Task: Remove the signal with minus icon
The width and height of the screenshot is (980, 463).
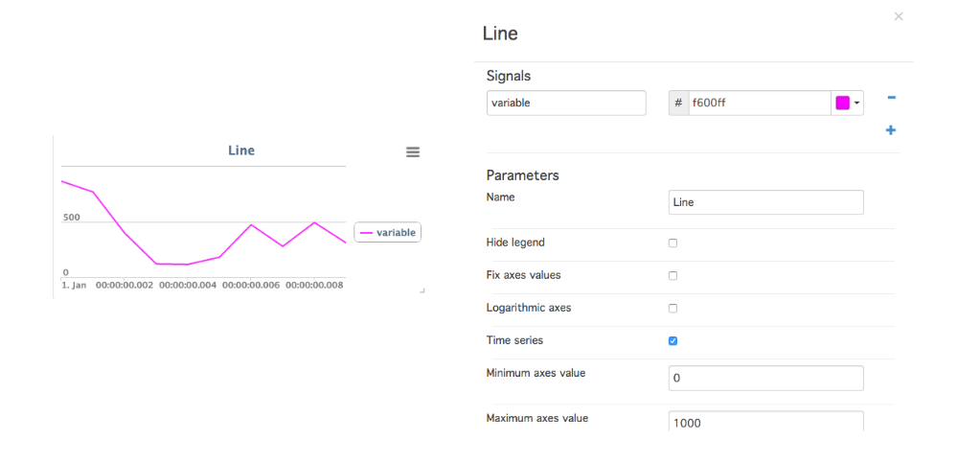Action: click(891, 98)
